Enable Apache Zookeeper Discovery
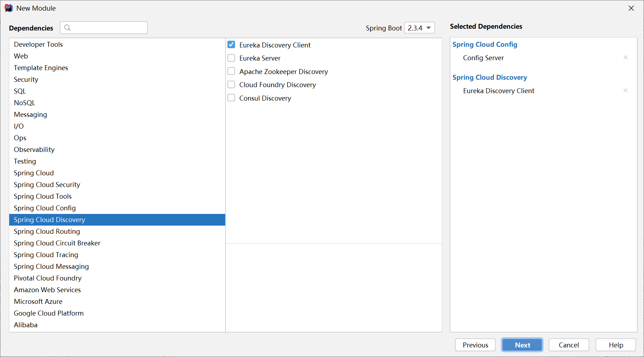The image size is (644, 357). pyautogui.click(x=231, y=71)
